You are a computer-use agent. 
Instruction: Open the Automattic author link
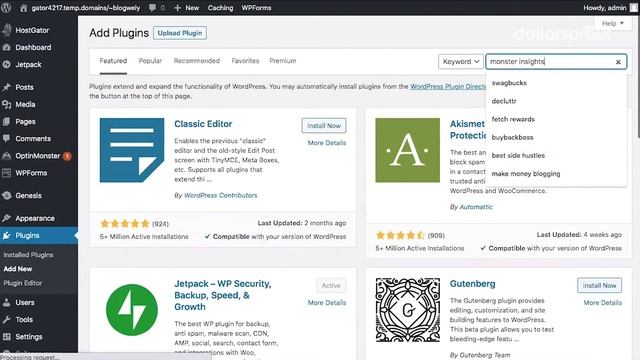coord(476,207)
